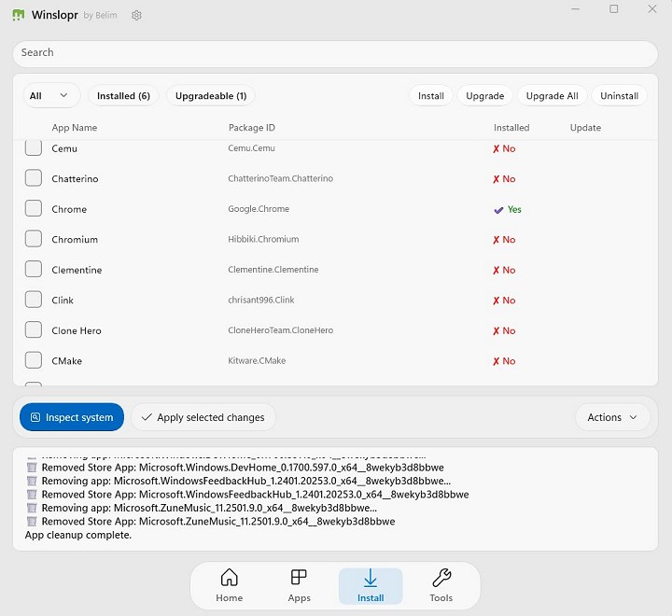This screenshot has width=672, height=616.
Task: Click the Package ID column header
Action: tap(252, 127)
